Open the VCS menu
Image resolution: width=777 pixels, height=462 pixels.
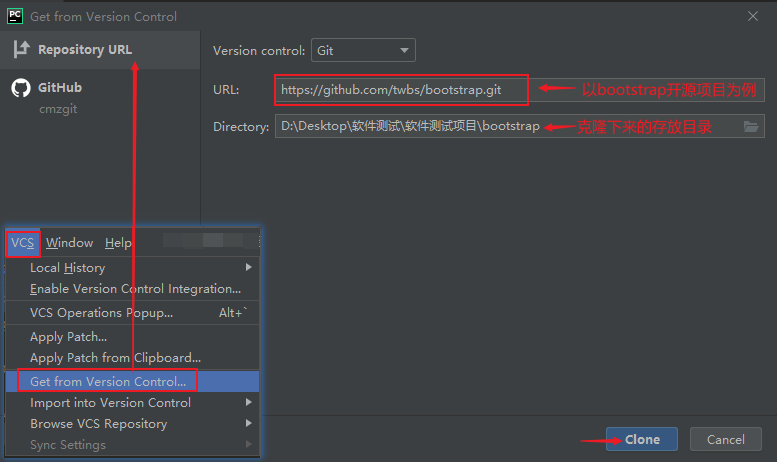click(x=23, y=243)
